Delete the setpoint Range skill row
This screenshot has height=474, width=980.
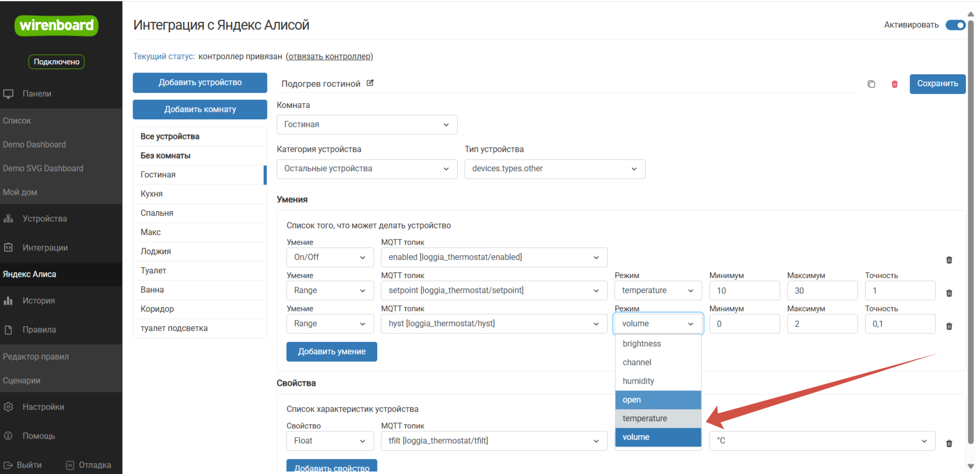click(x=949, y=293)
